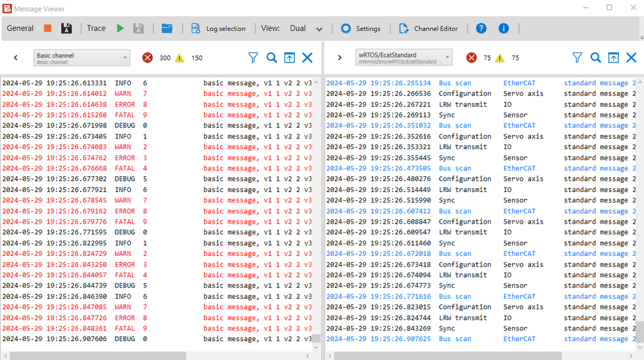Click the General save-as icon

click(x=66, y=28)
